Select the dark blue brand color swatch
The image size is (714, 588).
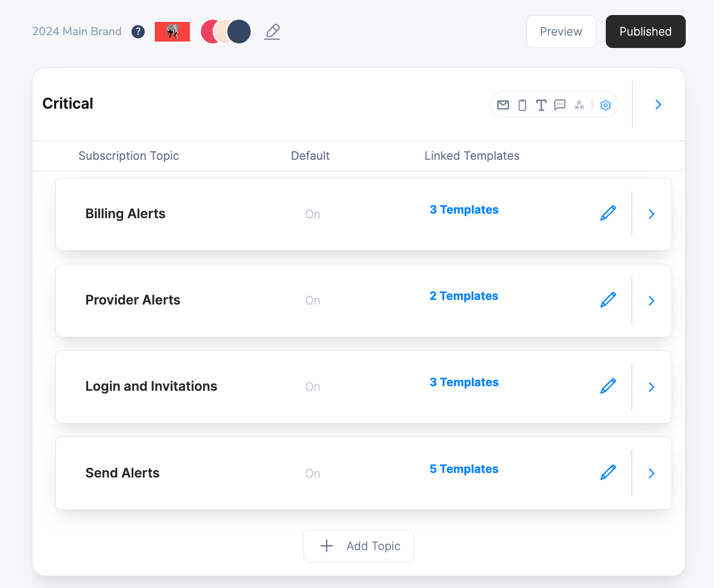239,31
